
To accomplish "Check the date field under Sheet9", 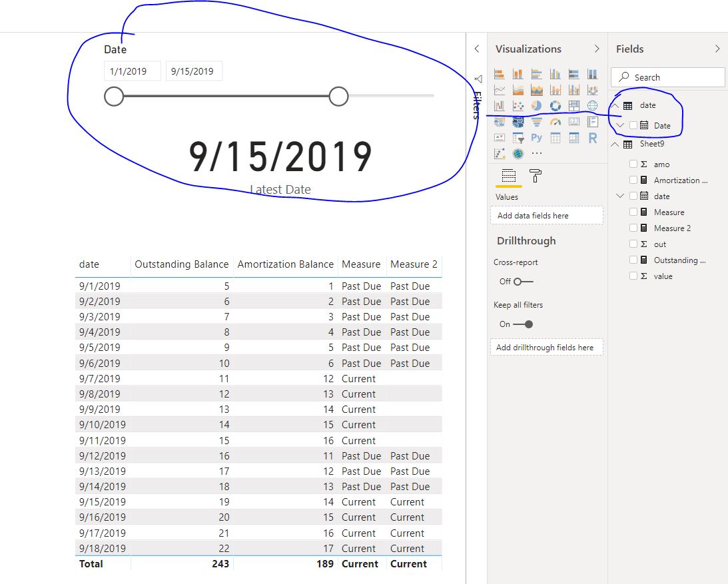I will (633, 196).
